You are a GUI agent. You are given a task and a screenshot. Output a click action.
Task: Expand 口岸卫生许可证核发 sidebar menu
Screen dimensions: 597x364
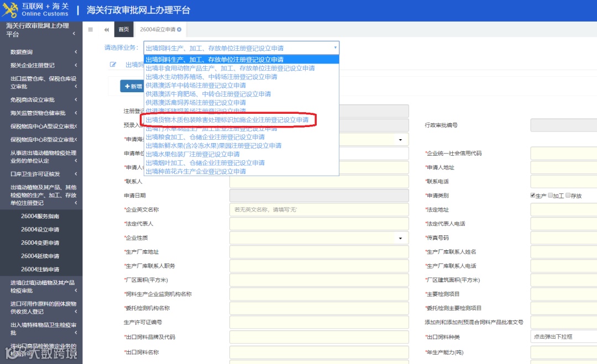tap(41, 174)
